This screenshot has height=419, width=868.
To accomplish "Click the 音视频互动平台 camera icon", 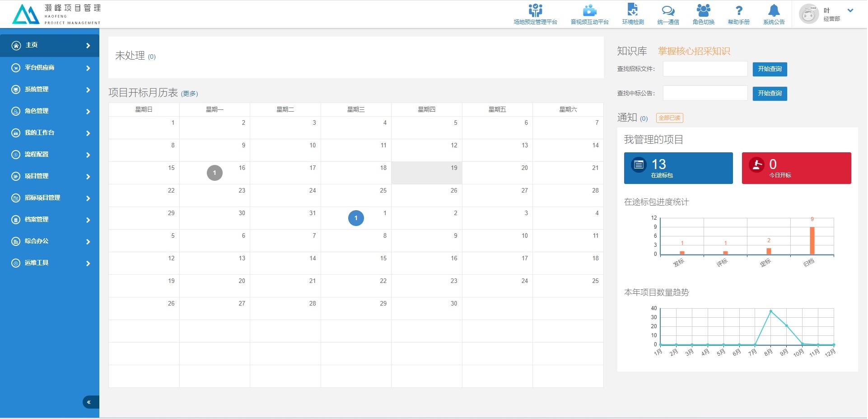I will point(589,11).
